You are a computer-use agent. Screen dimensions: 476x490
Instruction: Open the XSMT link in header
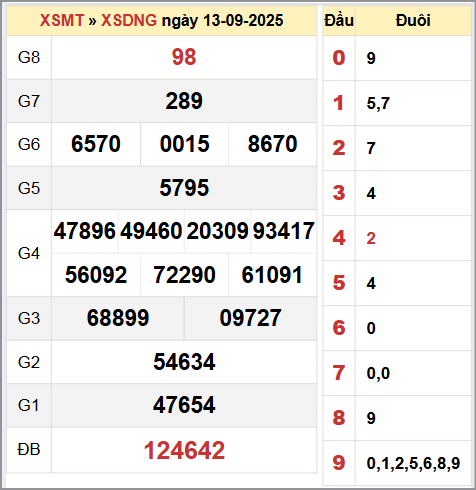click(62, 21)
